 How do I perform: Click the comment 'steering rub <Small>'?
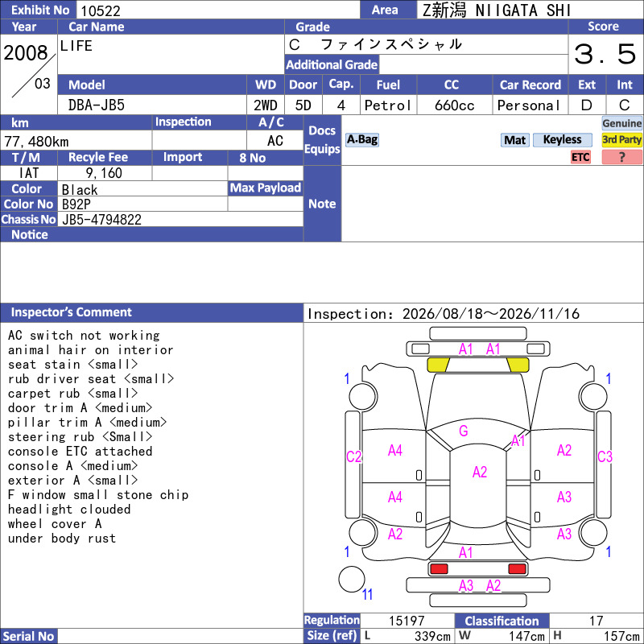(x=80, y=436)
